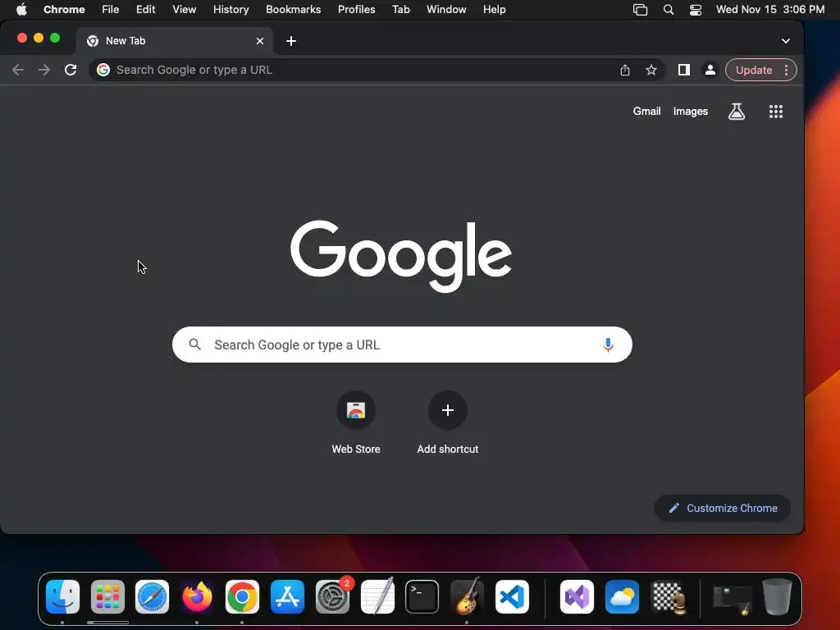Open Finder from the Dock
840x630 pixels.
[x=62, y=596]
